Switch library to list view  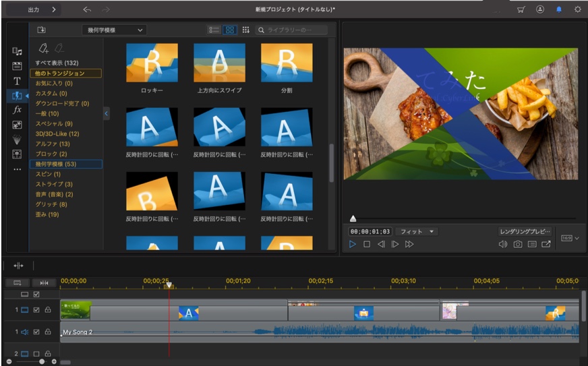(214, 30)
